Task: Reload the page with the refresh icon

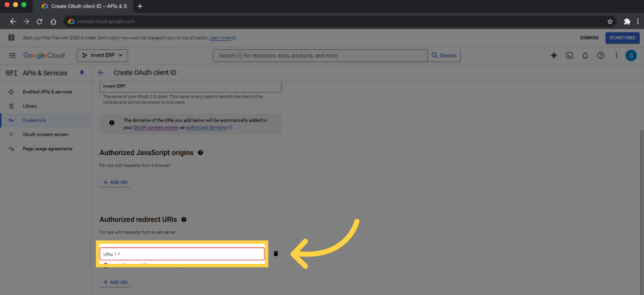Action: click(x=39, y=21)
